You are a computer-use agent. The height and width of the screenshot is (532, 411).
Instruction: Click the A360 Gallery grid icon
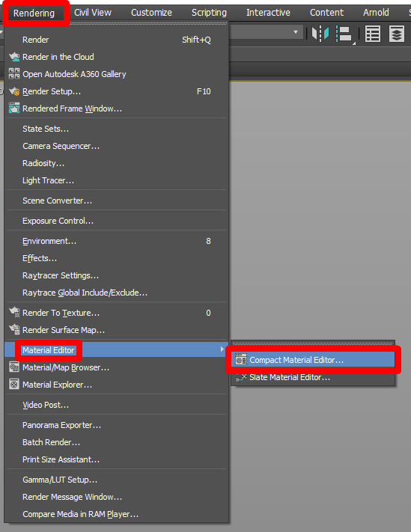(14, 73)
